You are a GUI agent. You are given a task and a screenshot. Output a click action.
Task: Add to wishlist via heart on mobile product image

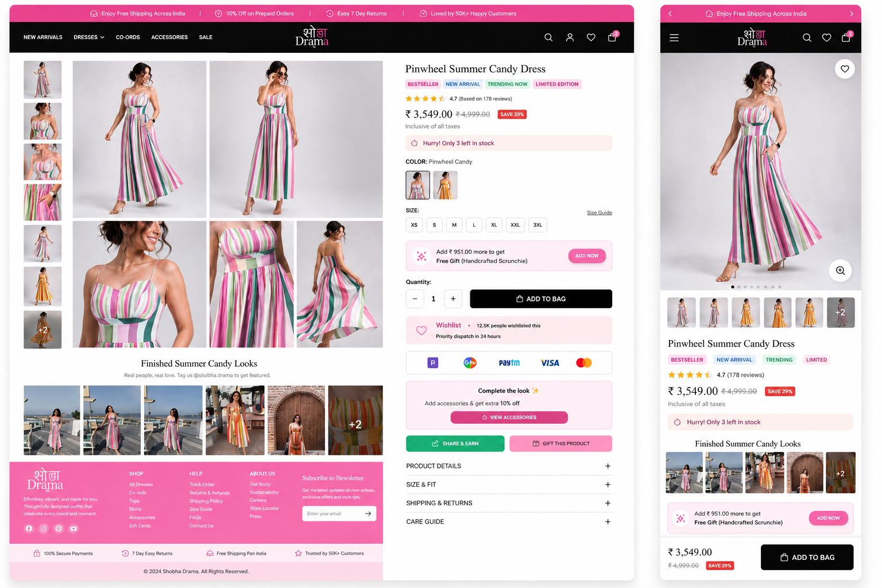(845, 69)
